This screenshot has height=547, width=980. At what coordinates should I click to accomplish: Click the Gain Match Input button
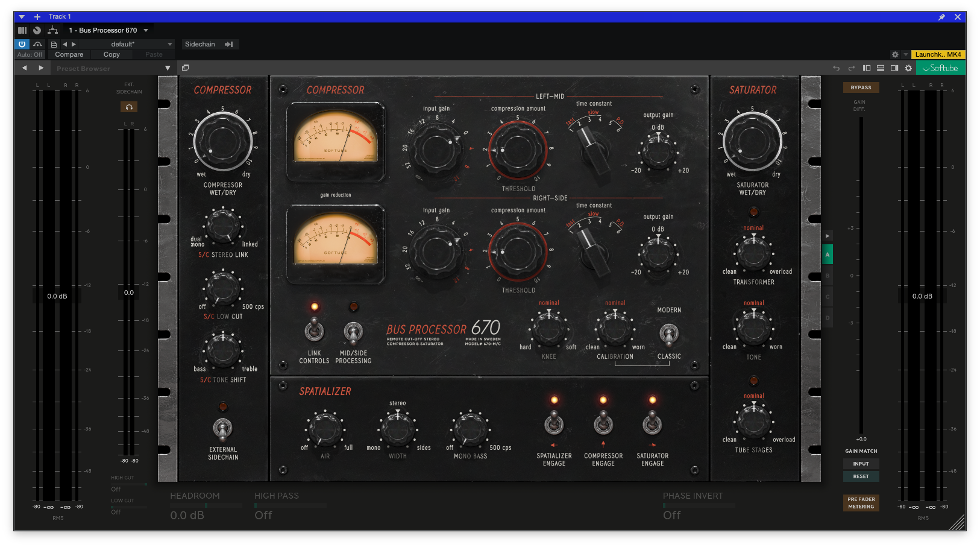pyautogui.click(x=861, y=464)
